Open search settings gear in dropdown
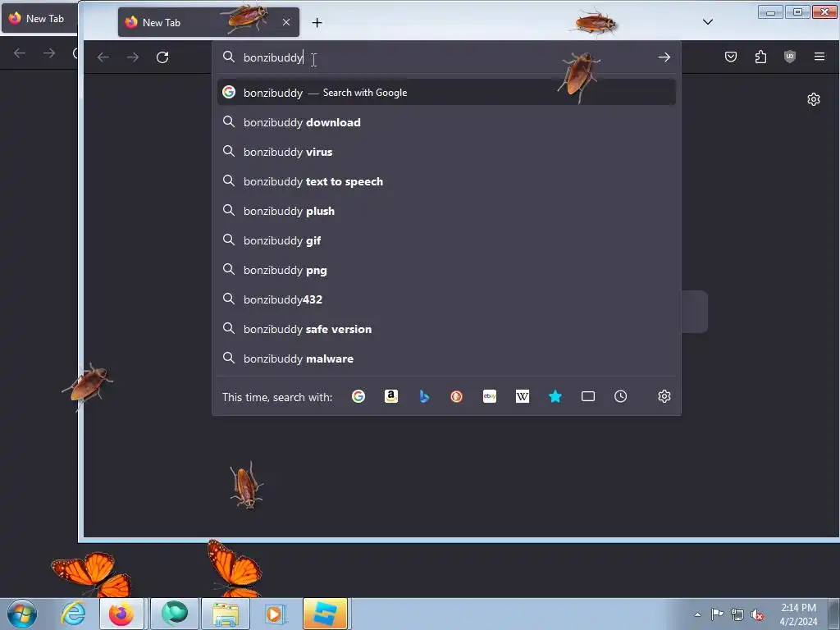This screenshot has height=630, width=840. [664, 396]
